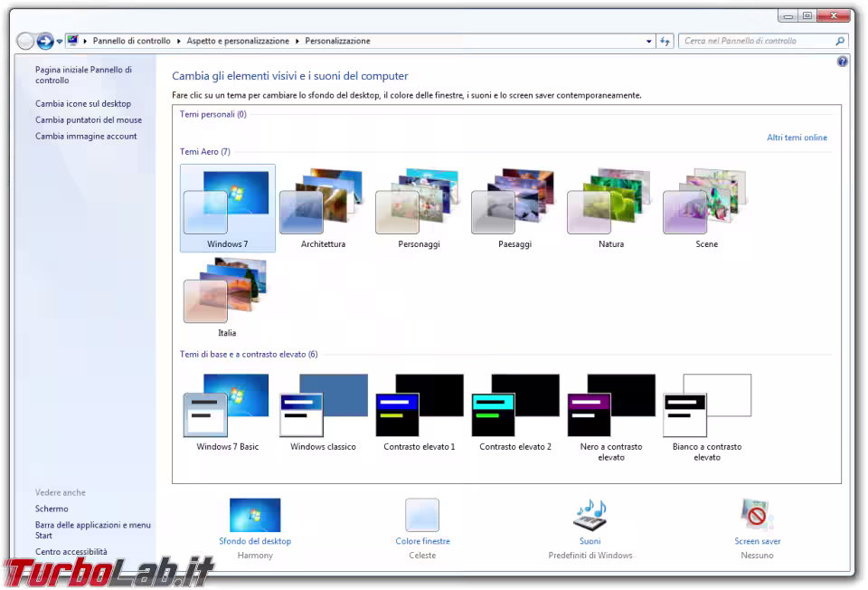Click the control panel icon in address bar

tap(72, 41)
